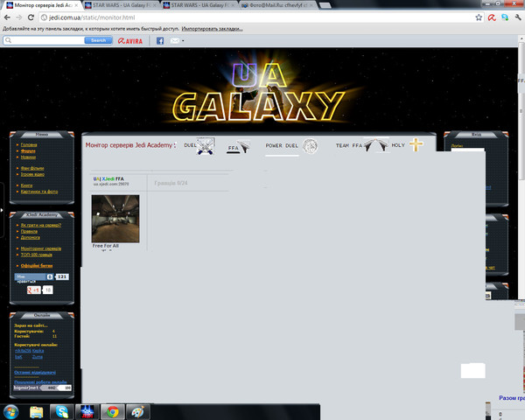This screenshot has height=420, width=525.
Task: Click the address bar showing jedi.com.ua
Action: [x=256, y=17]
